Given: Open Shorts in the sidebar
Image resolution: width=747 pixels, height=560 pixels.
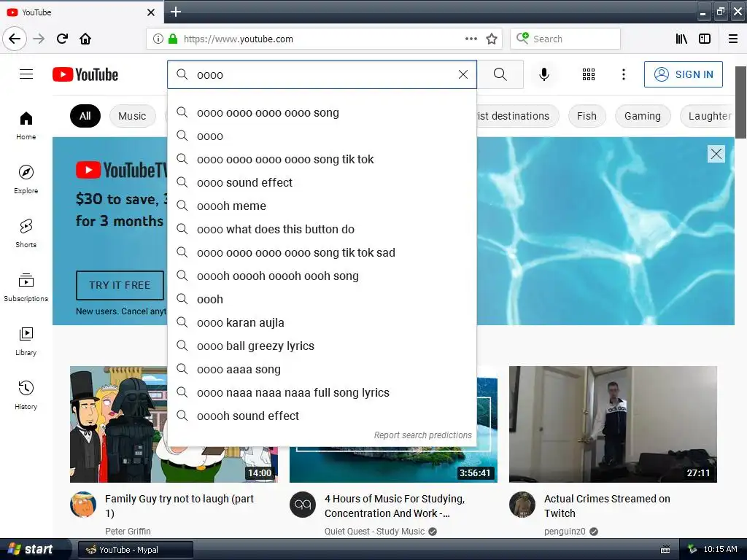Looking at the screenshot, I should point(26,233).
